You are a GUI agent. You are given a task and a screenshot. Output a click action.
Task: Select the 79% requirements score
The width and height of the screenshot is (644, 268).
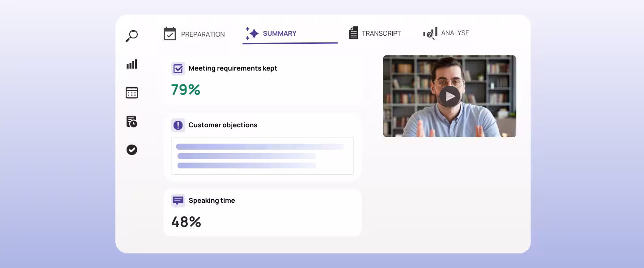[x=186, y=90]
